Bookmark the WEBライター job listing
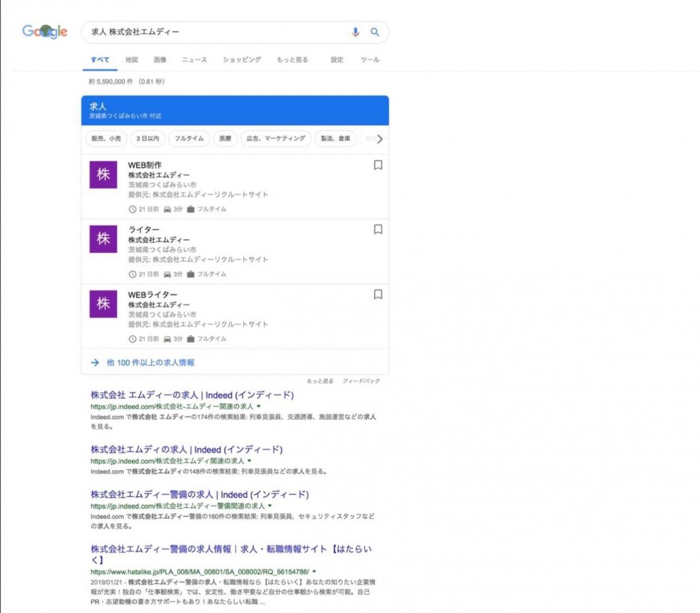Image resolution: width=700 pixels, height=613 pixels. pyautogui.click(x=378, y=294)
